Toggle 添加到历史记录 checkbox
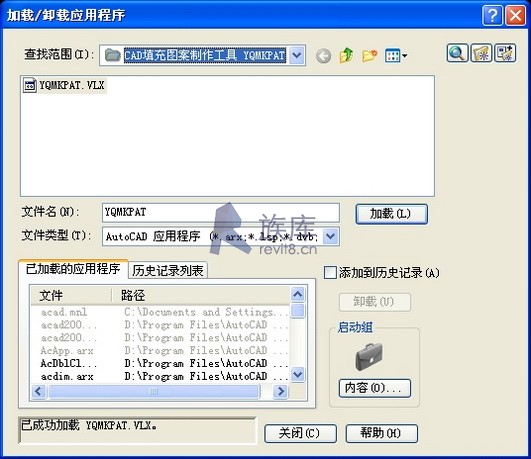Image resolution: width=531 pixels, height=459 pixels. [330, 273]
